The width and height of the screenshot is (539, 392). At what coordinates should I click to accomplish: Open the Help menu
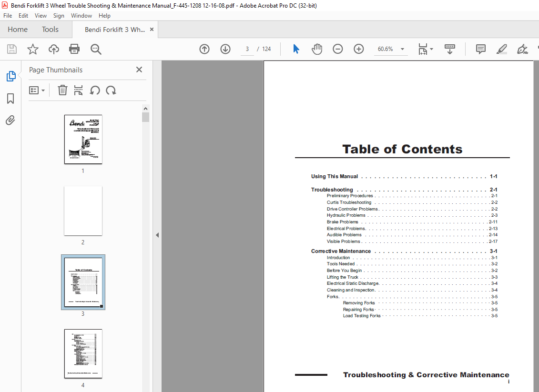click(x=104, y=15)
